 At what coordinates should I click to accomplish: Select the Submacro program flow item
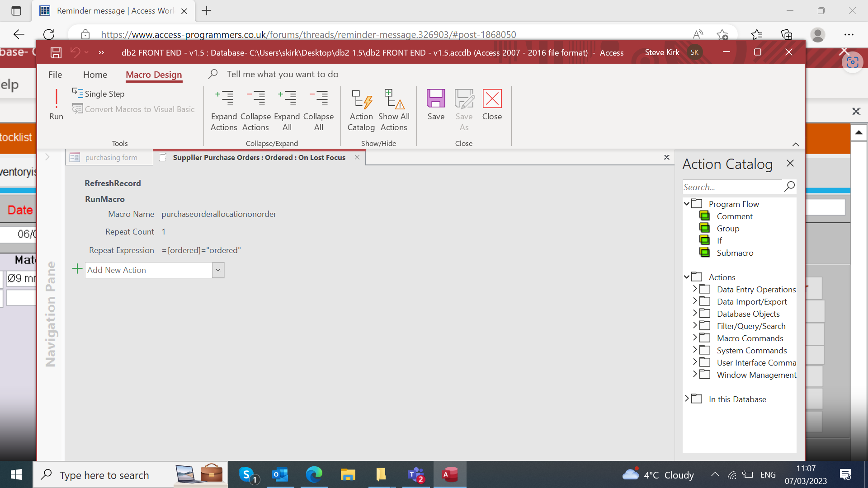pos(735,253)
